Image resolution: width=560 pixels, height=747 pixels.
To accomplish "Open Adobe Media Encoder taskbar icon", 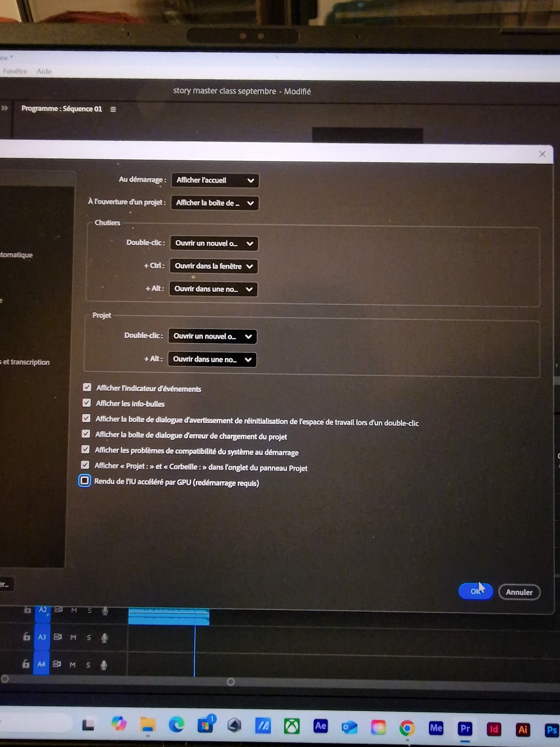I will pyautogui.click(x=436, y=728).
